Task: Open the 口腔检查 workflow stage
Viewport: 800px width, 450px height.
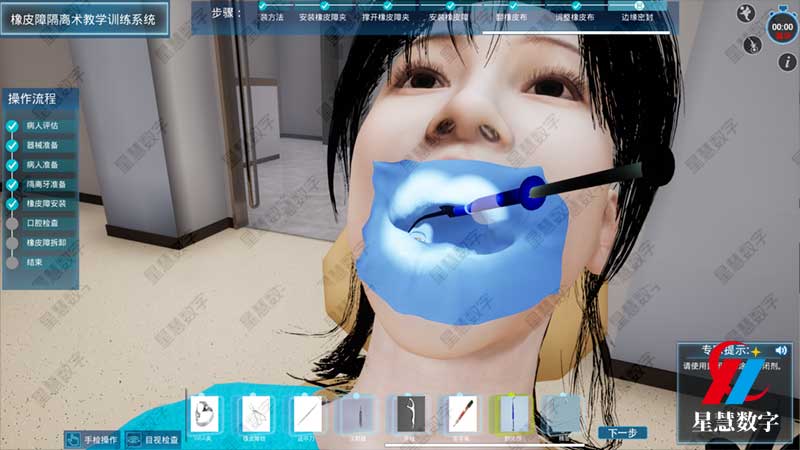Action: click(x=42, y=223)
